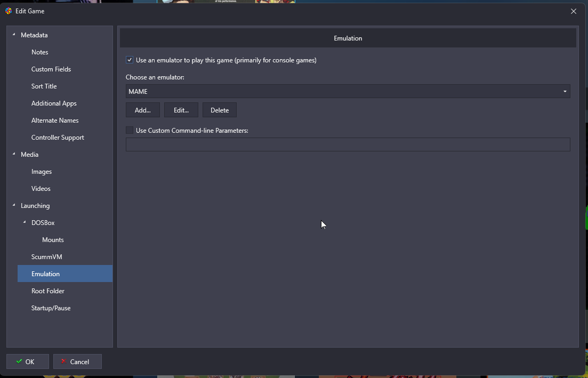Open DOSBox settings page
Viewport: 588px width, 378px height.
tap(43, 223)
